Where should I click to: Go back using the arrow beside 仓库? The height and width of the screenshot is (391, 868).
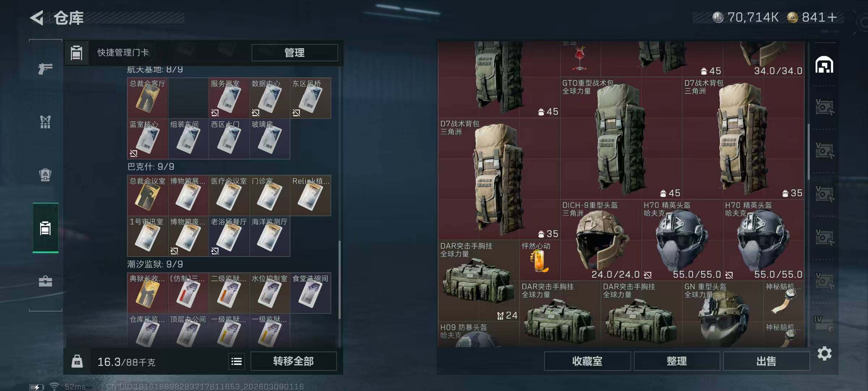(x=37, y=17)
